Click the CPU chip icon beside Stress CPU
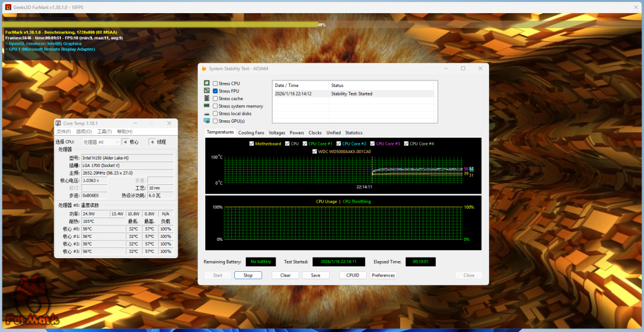This screenshot has width=644, height=332. pos(207,83)
